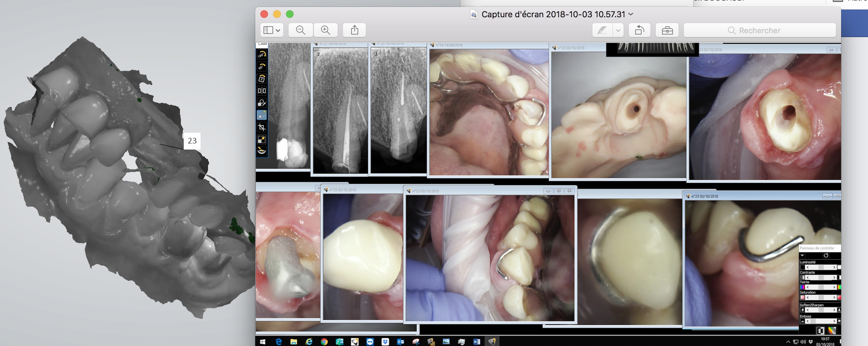The image size is (868, 346).
Task: Select the crop tool icon
Action: point(262,127)
